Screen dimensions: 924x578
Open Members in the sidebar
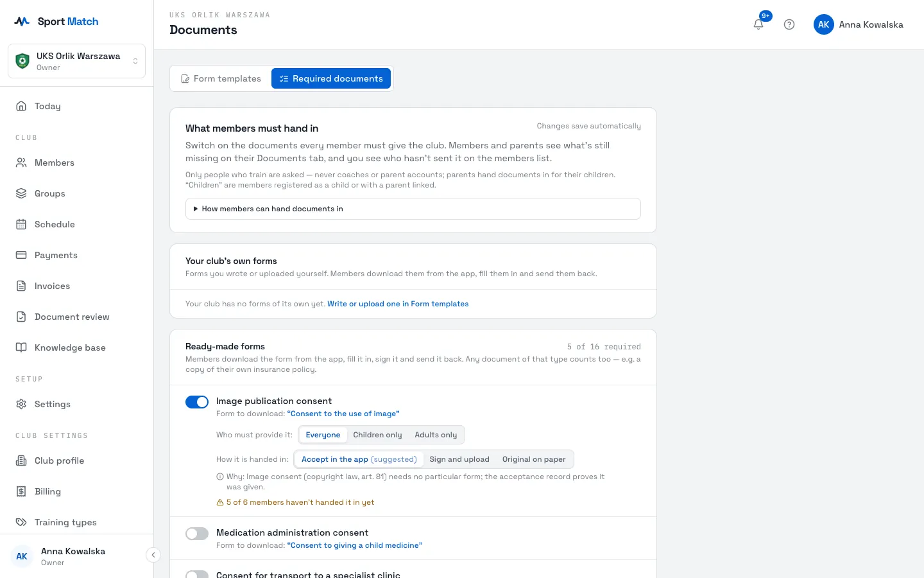(x=76, y=162)
